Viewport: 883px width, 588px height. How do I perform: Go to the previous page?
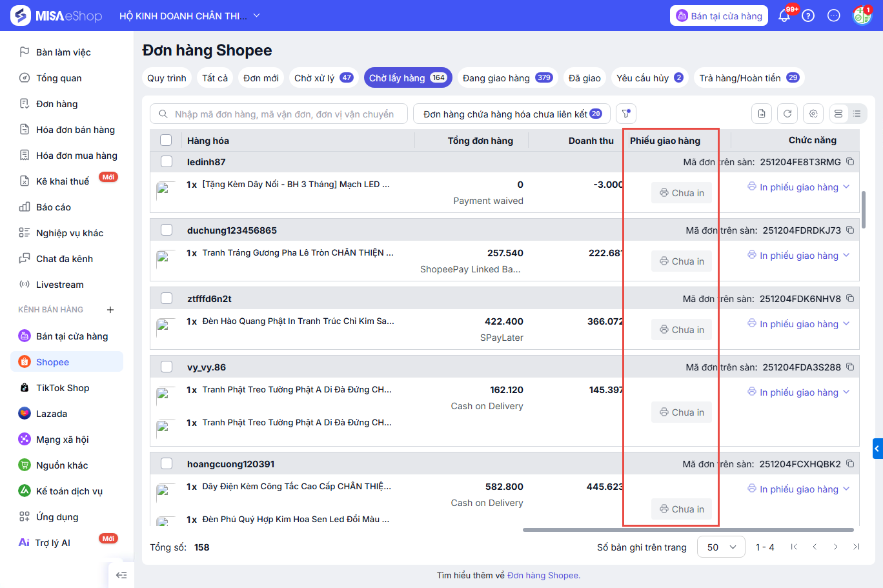point(815,547)
